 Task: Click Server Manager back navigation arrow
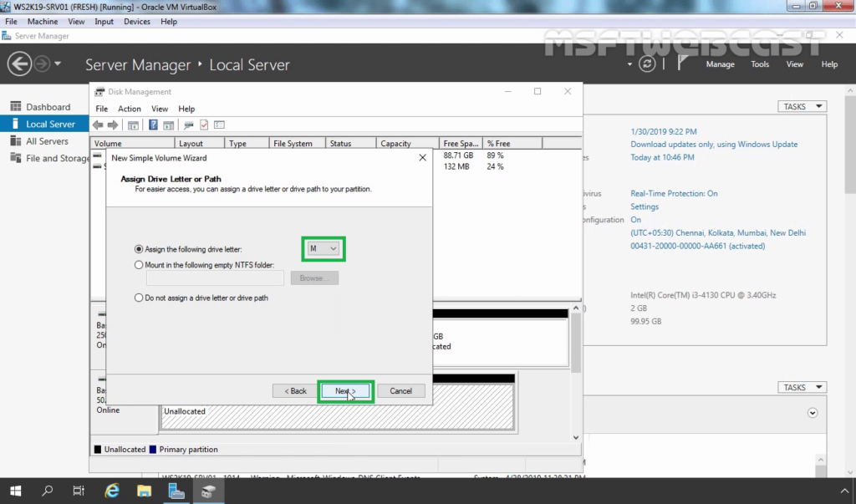click(19, 64)
